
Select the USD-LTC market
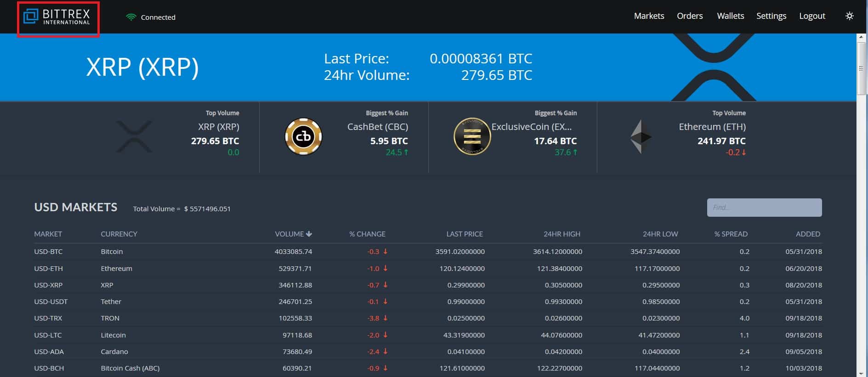[x=48, y=335]
